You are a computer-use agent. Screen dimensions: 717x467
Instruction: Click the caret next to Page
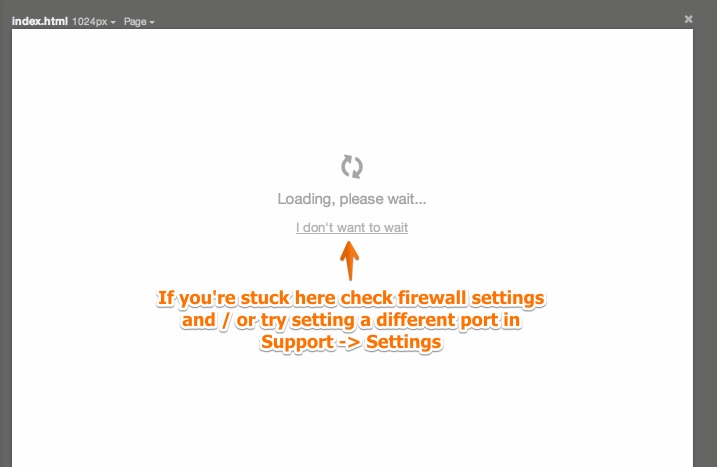152,22
